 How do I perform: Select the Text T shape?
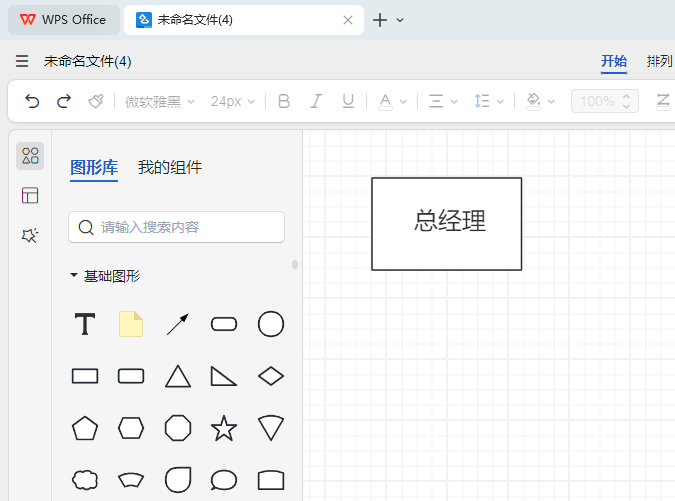(85, 324)
